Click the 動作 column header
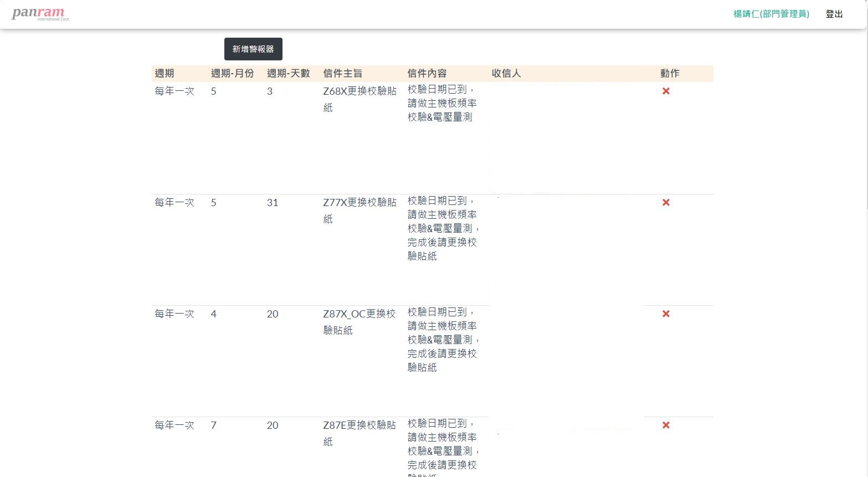The image size is (868, 477). pyautogui.click(x=669, y=73)
